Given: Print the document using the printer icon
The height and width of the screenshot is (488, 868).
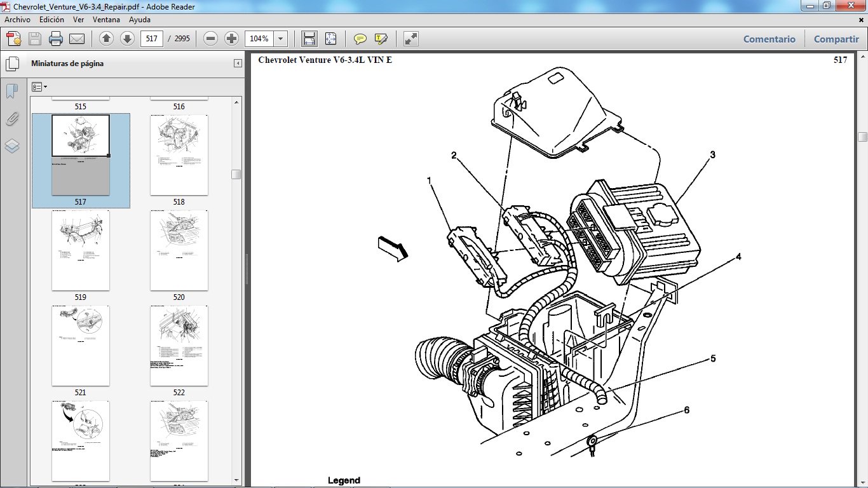Looking at the screenshot, I should pyautogui.click(x=56, y=39).
